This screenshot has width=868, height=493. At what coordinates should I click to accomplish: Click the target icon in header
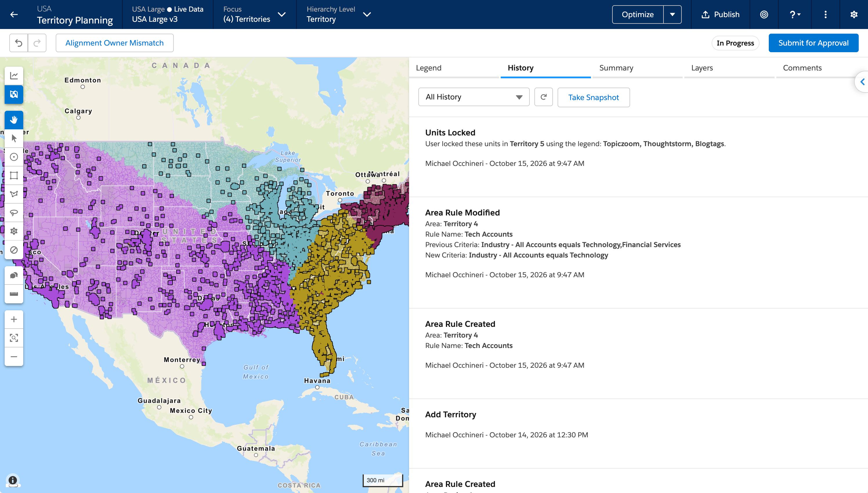point(764,14)
